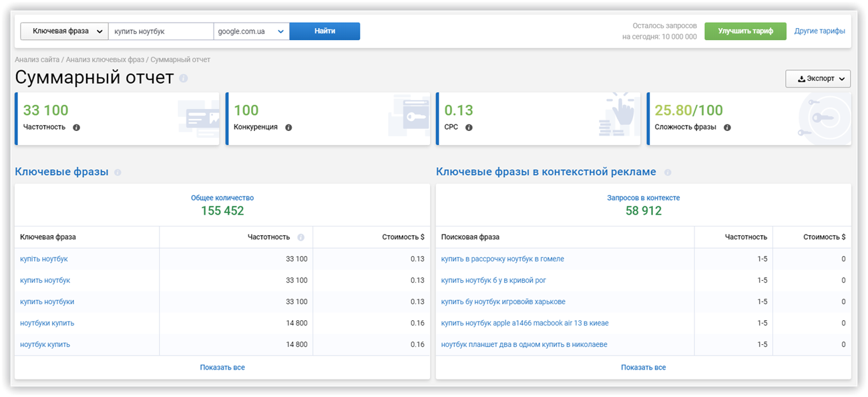868x397 pixels.
Task: Click info icon next to Ключевые фразы в контекстной рекламе
Action: click(668, 172)
